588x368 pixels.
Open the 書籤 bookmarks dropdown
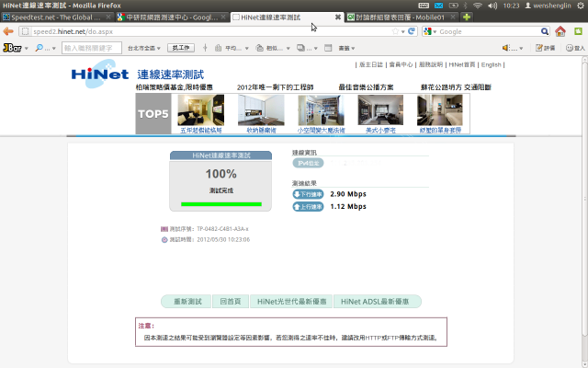[346, 48]
